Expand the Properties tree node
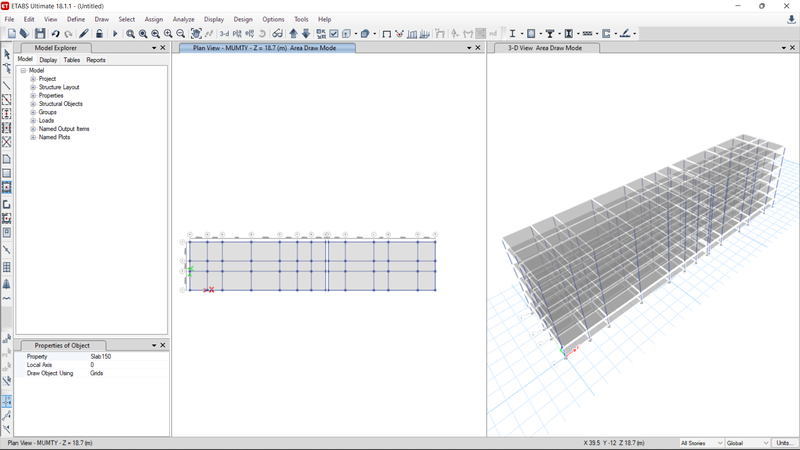 (33, 95)
